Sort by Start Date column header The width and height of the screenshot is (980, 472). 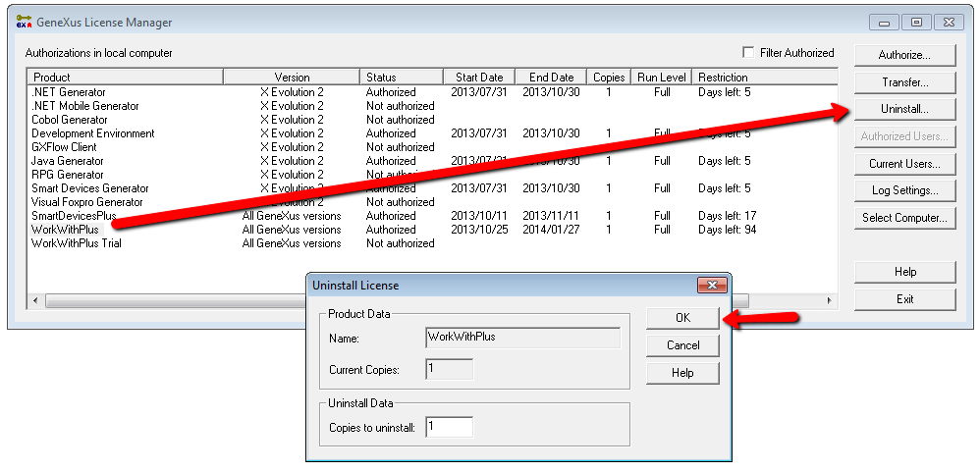[x=479, y=78]
